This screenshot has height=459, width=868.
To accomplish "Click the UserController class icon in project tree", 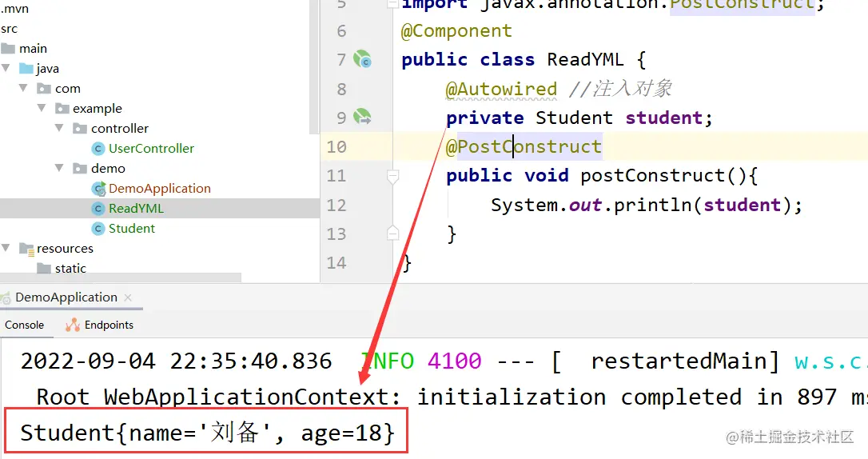I will [98, 149].
